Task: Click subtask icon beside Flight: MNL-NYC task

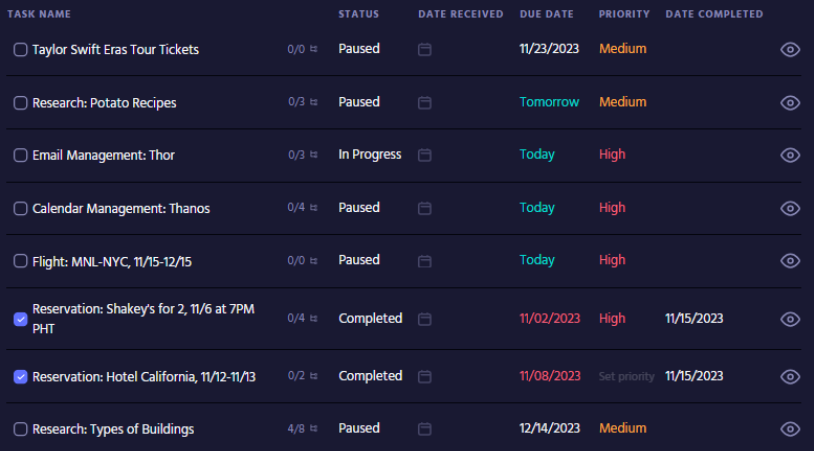Action: click(314, 260)
